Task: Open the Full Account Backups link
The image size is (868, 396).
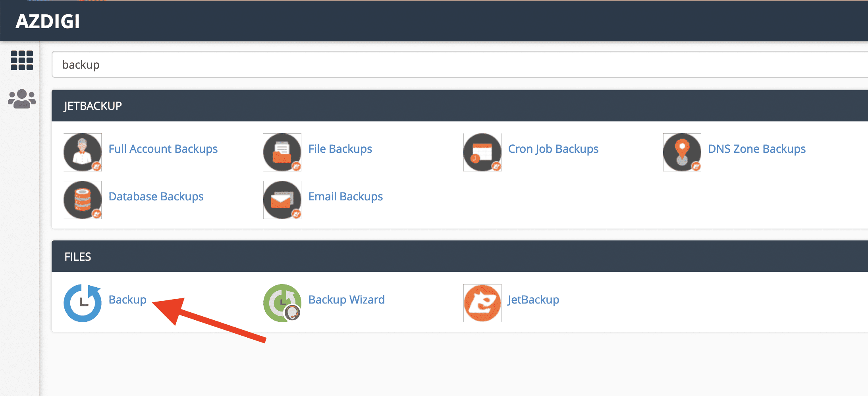Action: click(163, 149)
